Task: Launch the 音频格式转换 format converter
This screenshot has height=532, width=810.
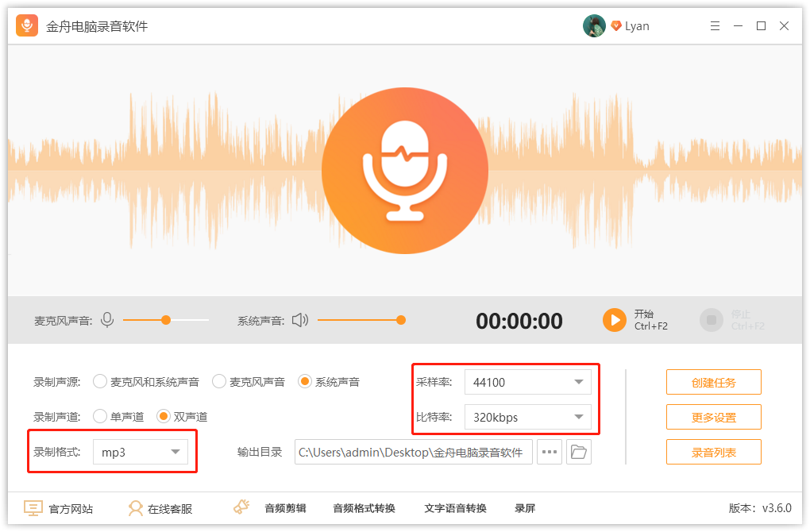Action: (364, 508)
